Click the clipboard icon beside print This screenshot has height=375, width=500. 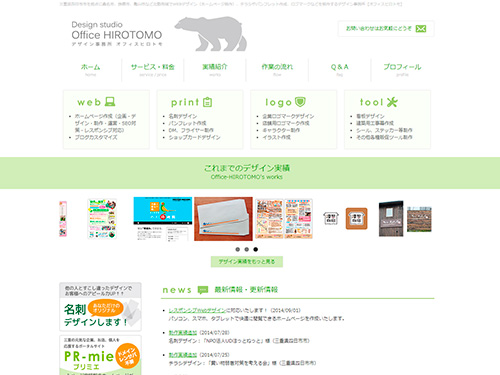tap(207, 102)
